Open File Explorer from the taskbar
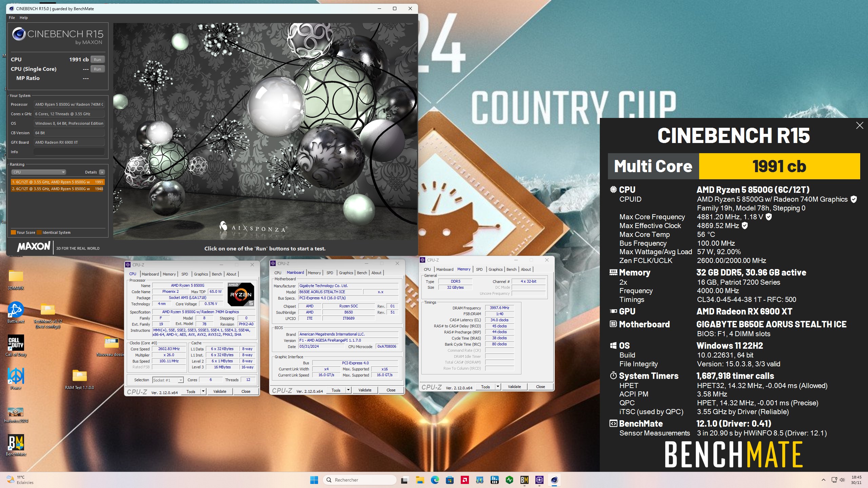Screen dimensions: 868x488 point(420,480)
